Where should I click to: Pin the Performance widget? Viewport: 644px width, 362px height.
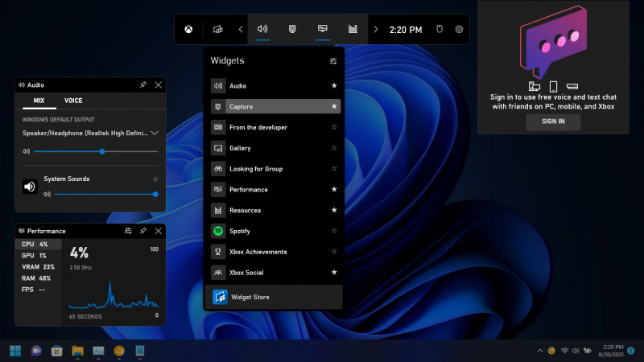pos(143,231)
